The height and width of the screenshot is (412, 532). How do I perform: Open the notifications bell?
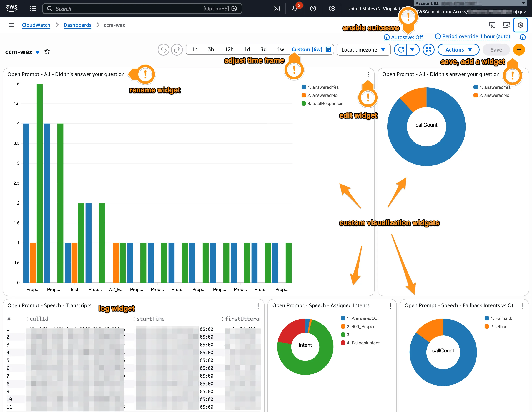click(295, 9)
